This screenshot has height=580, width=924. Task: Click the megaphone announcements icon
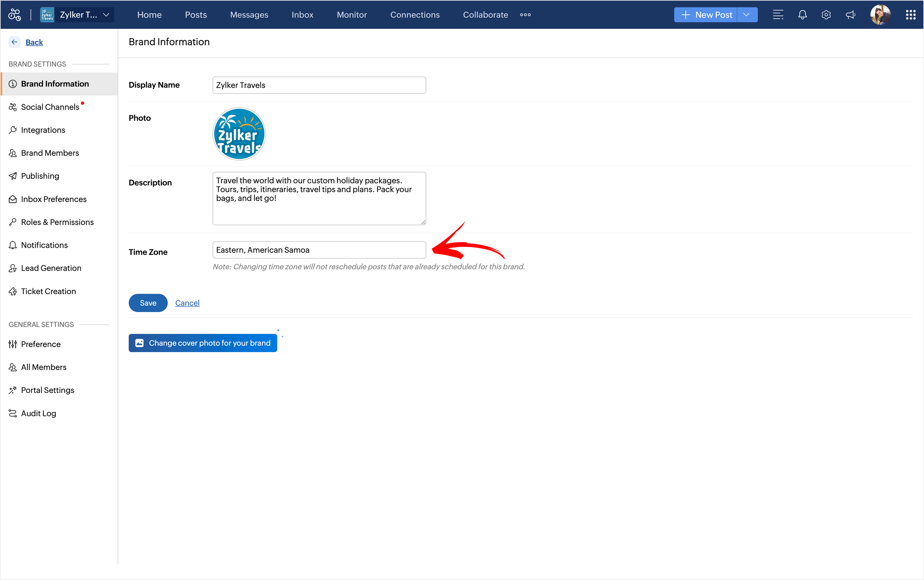pyautogui.click(x=850, y=15)
